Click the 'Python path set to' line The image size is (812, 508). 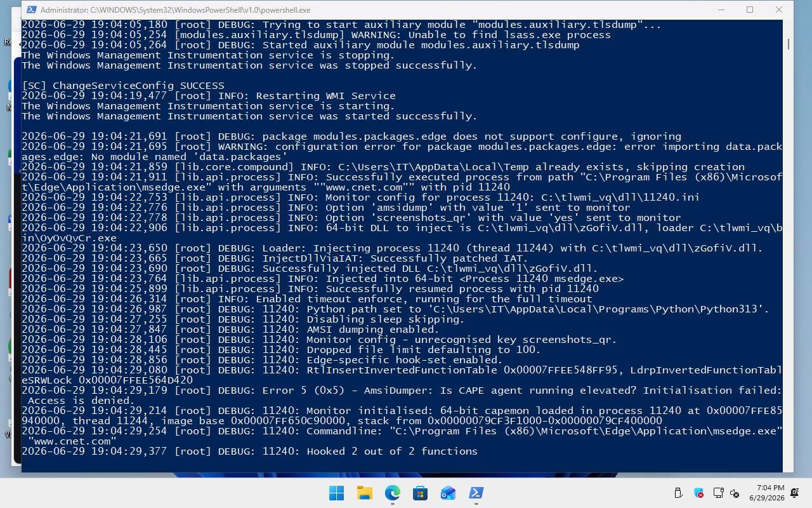click(x=395, y=309)
